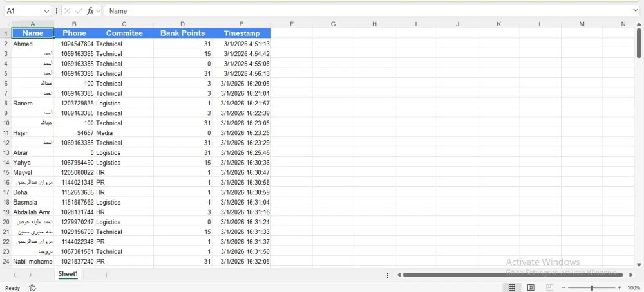Click the vertical scrollbar thumb
The width and height of the screenshot is (644, 292).
click(639, 43)
